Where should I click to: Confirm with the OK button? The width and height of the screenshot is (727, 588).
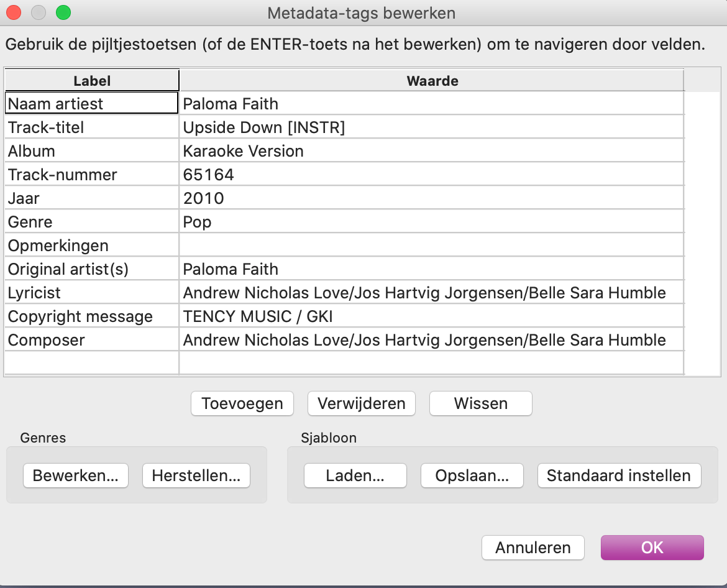pos(652,548)
